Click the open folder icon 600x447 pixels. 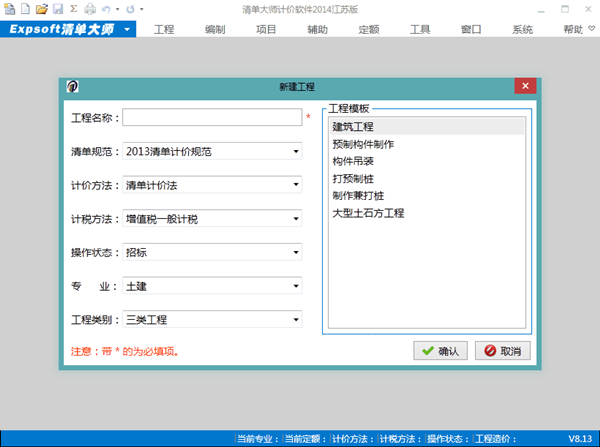point(42,9)
